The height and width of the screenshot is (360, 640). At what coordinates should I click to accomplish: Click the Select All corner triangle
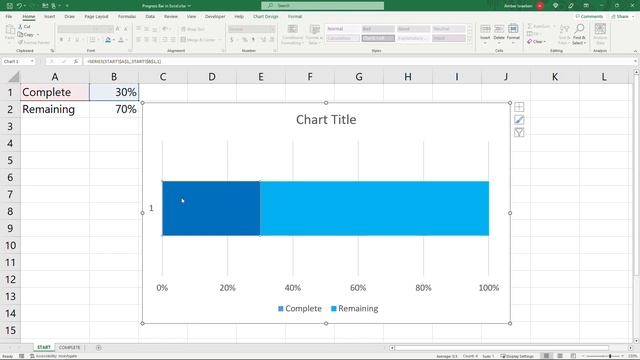coord(14,77)
